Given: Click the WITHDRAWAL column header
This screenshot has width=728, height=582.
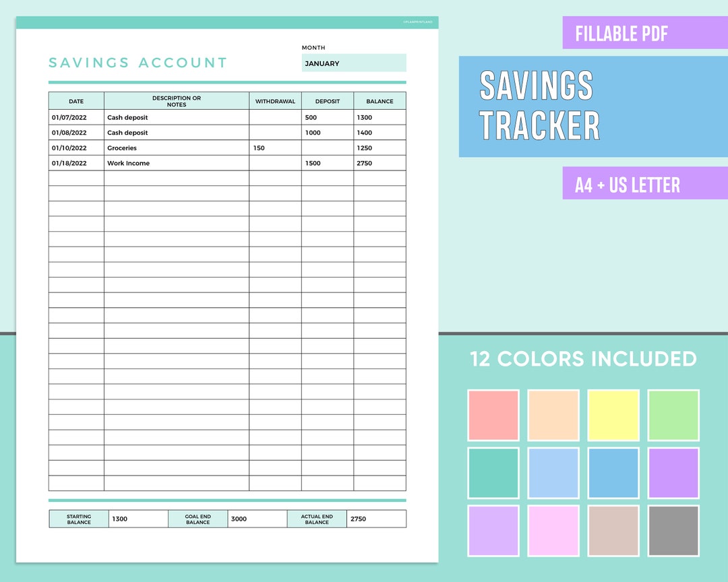Looking at the screenshot, I should 276,100.
